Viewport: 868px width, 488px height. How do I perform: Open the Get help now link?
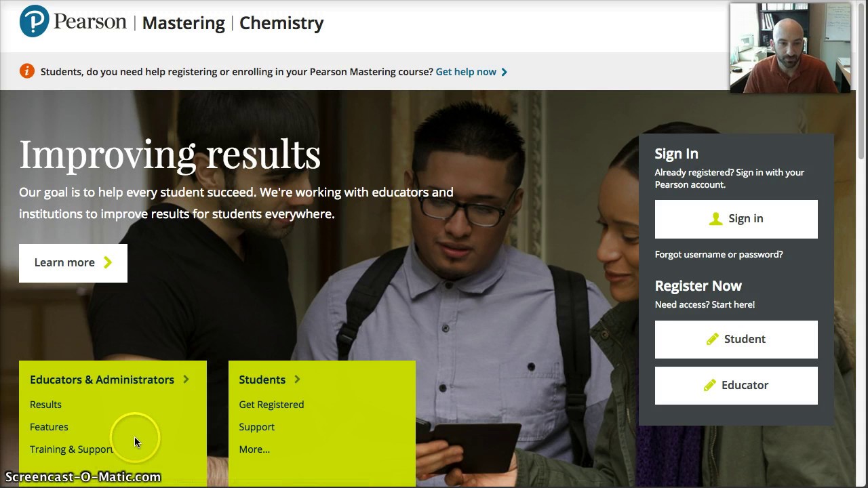pyautogui.click(x=466, y=72)
